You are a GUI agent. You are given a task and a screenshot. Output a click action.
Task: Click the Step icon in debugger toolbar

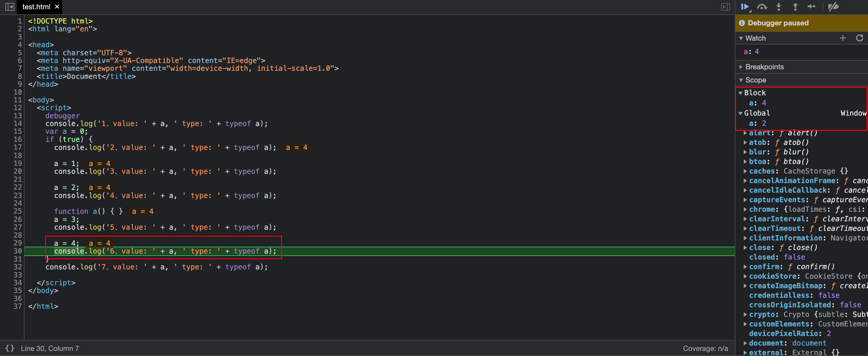812,7
